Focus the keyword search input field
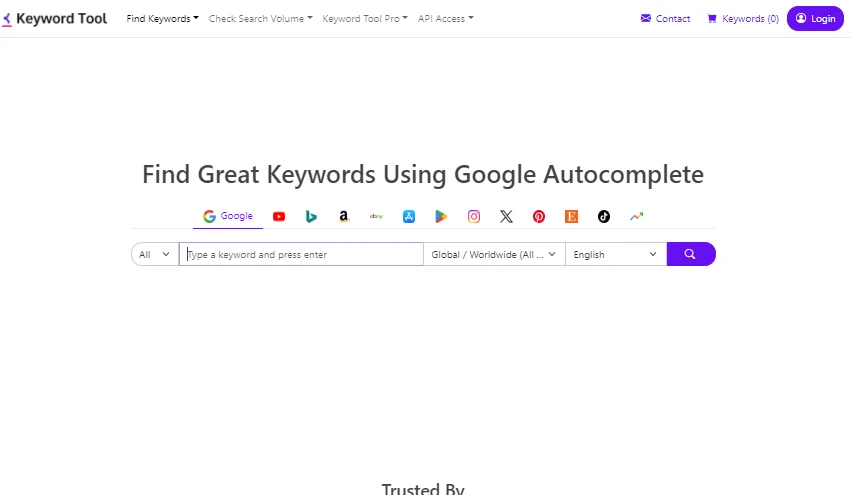The image size is (850, 495). [x=301, y=254]
